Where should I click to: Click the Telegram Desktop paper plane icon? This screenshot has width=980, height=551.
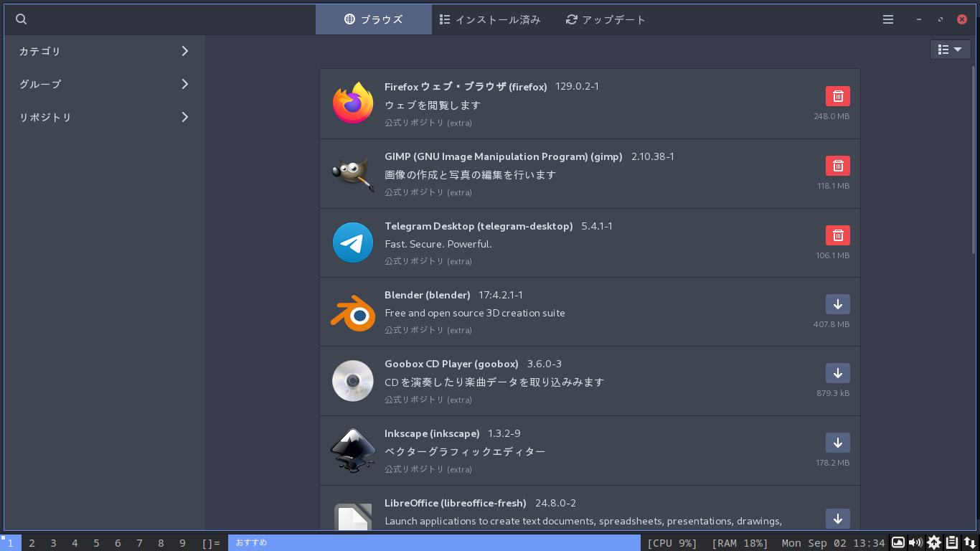click(353, 242)
